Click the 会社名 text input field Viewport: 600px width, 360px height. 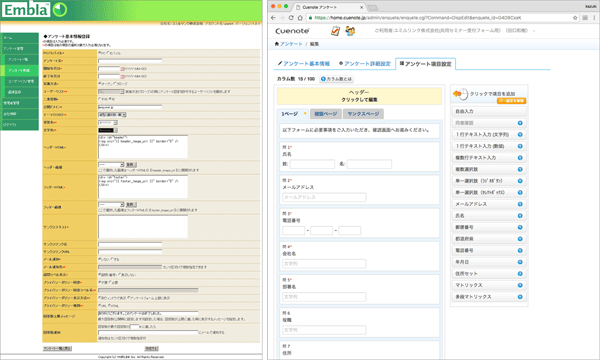click(324, 264)
